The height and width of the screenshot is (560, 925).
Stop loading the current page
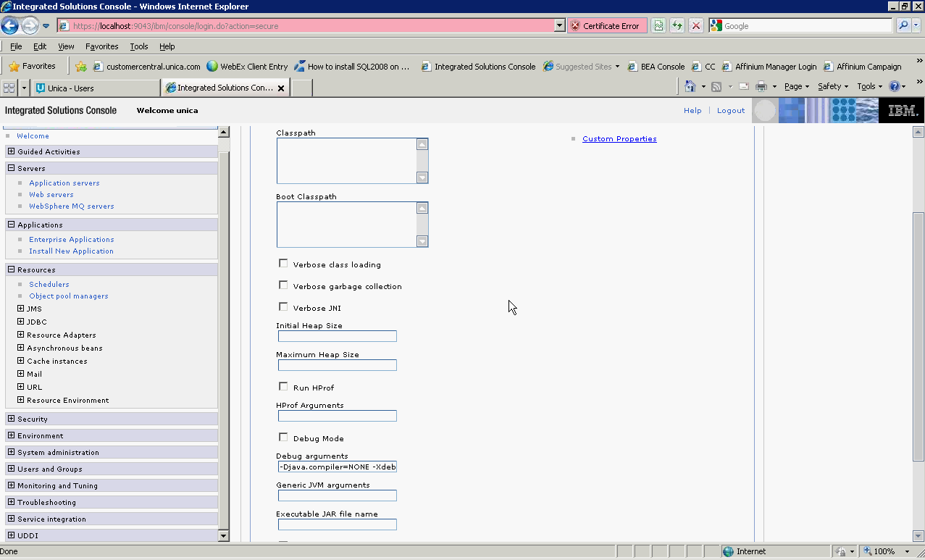[x=695, y=25]
